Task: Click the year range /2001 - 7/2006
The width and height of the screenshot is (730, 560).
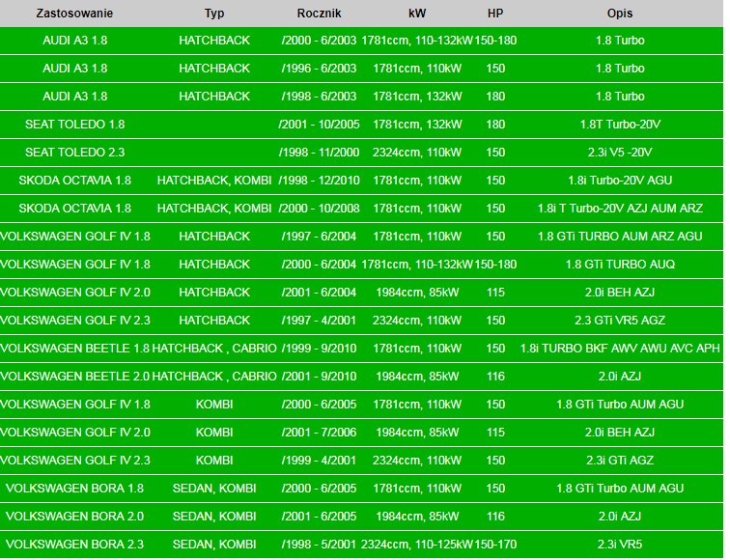Action: tap(319, 432)
